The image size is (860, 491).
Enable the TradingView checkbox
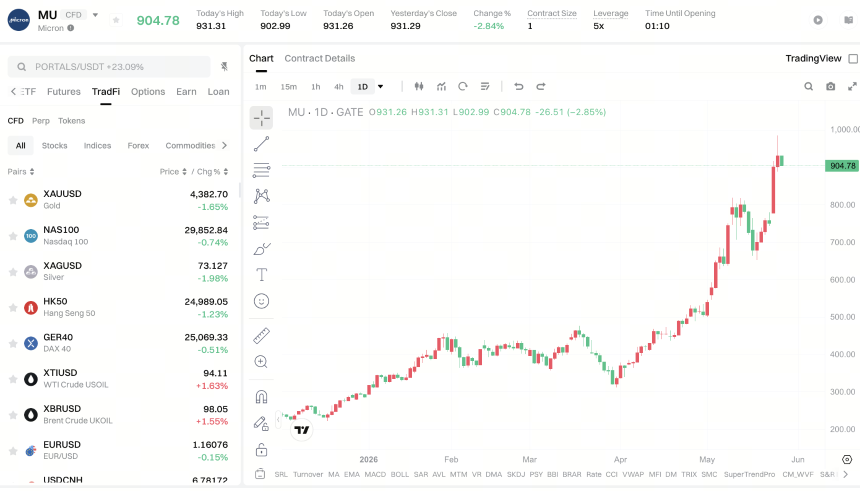[x=853, y=59]
